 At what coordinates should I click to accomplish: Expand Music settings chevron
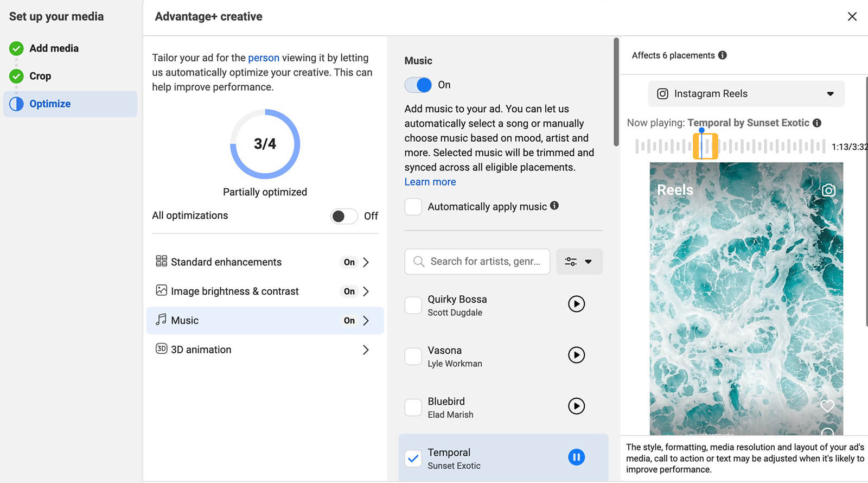point(366,321)
